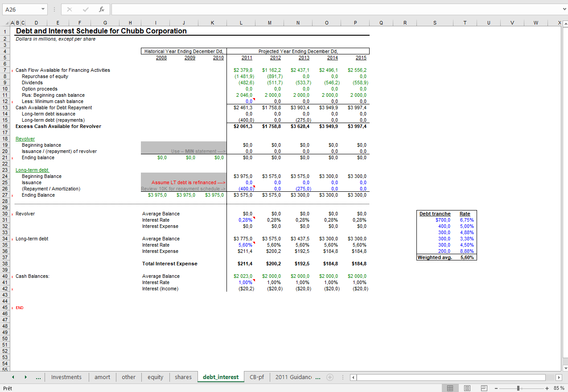
Task: Click the Enter checkmark formula bar icon
Action: point(86,9)
